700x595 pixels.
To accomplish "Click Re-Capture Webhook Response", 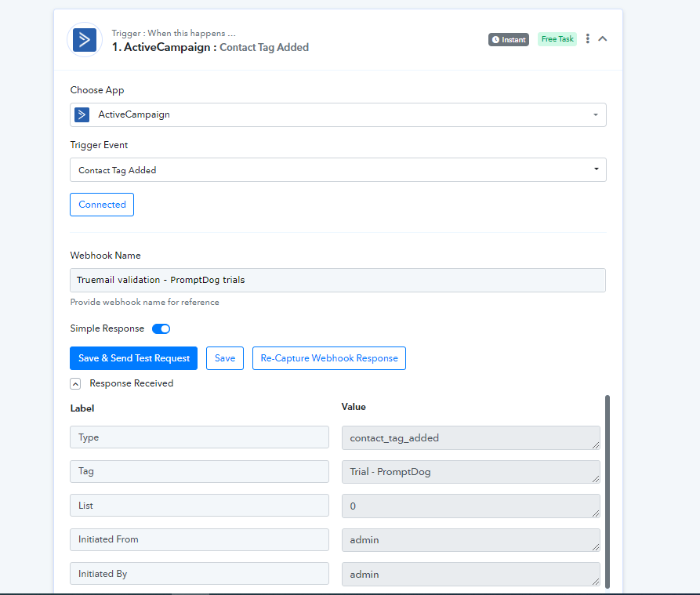I will point(329,358).
